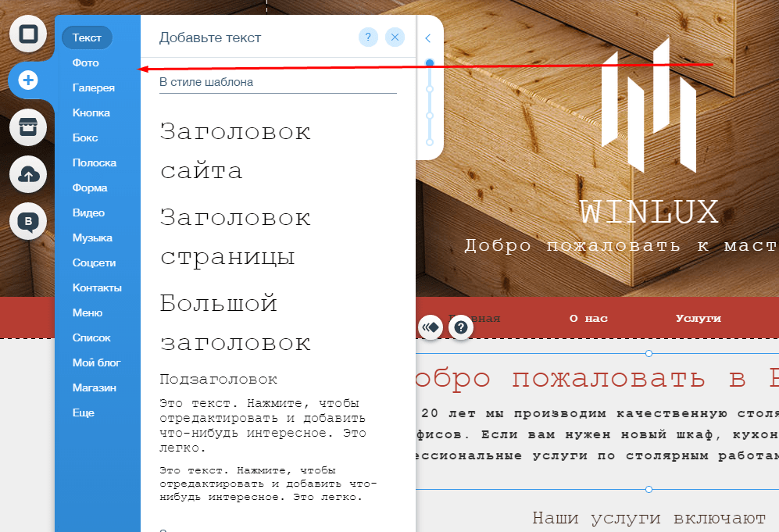Jump to the second section dot
This screenshot has height=532, width=779.
[x=430, y=89]
